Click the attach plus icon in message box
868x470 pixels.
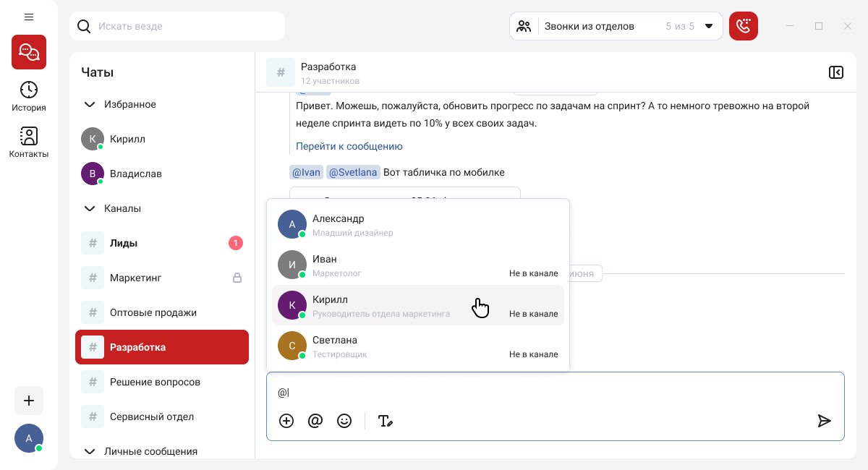(286, 421)
